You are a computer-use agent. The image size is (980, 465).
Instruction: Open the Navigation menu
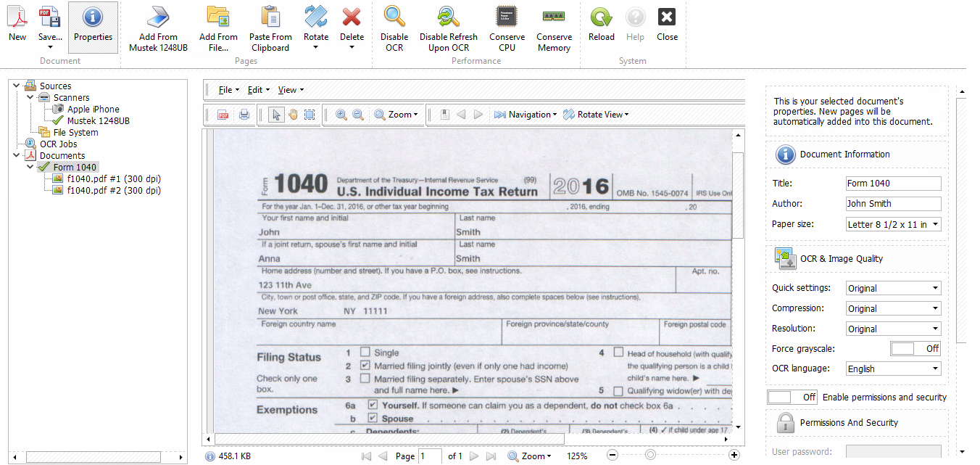[x=526, y=115]
